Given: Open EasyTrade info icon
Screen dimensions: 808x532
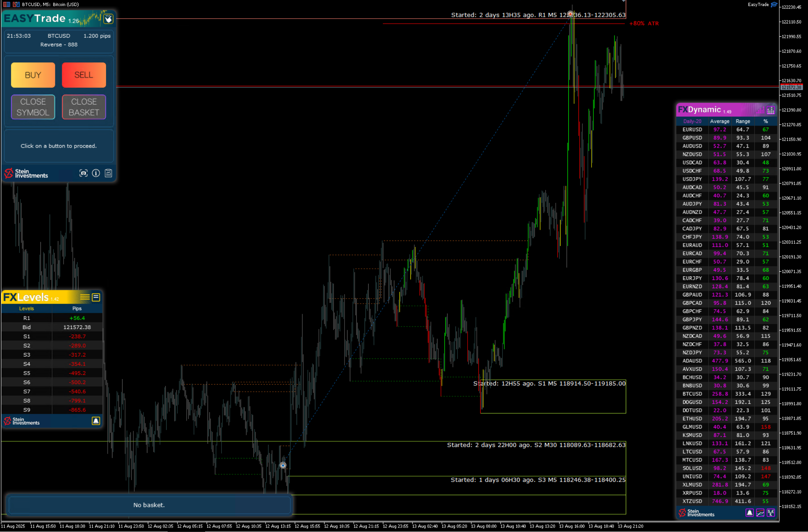Looking at the screenshot, I should [x=96, y=173].
